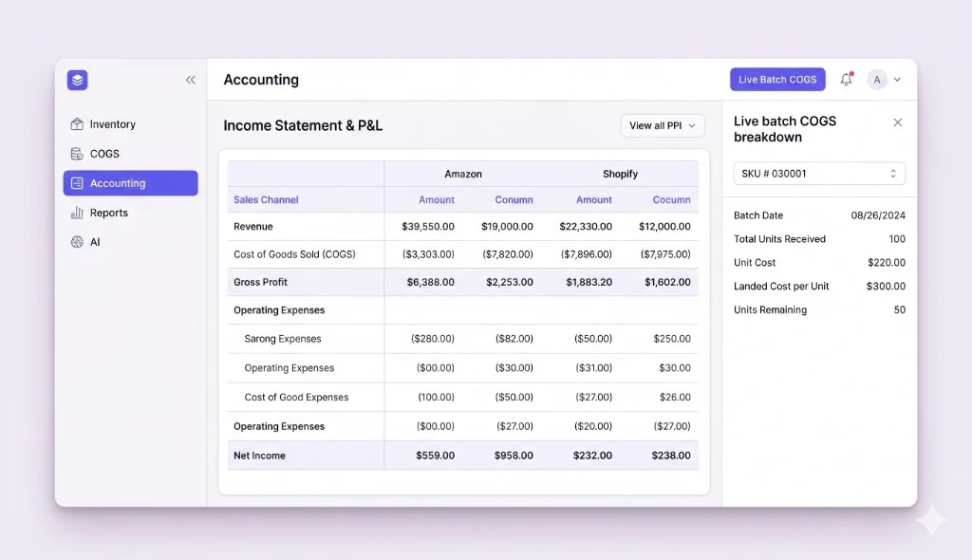Image resolution: width=972 pixels, height=560 pixels.
Task: Adjust the SKU stepper control
Action: point(893,173)
